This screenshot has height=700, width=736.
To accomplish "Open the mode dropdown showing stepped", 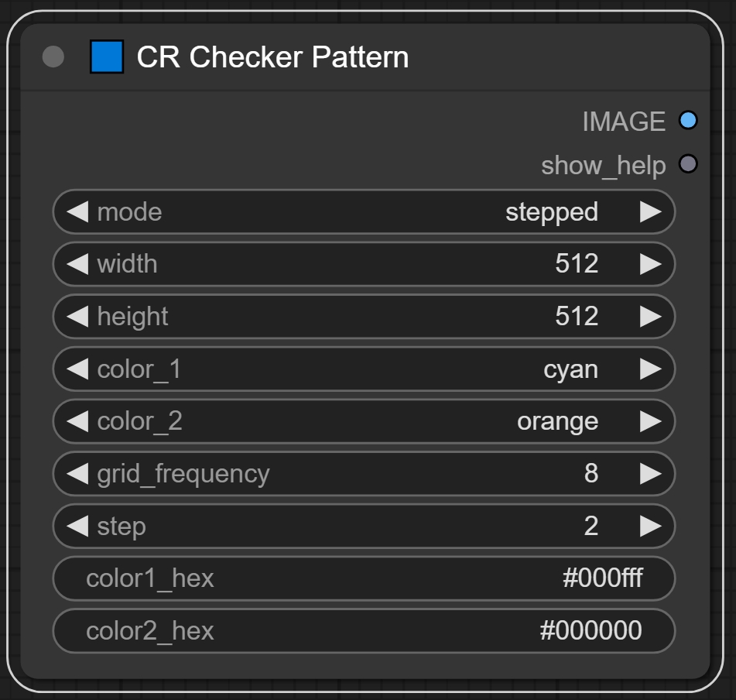I will [364, 212].
